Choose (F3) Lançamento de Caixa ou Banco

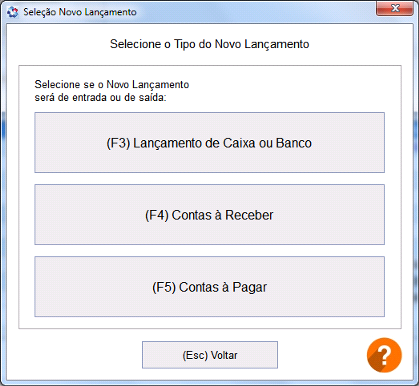pyautogui.click(x=209, y=143)
